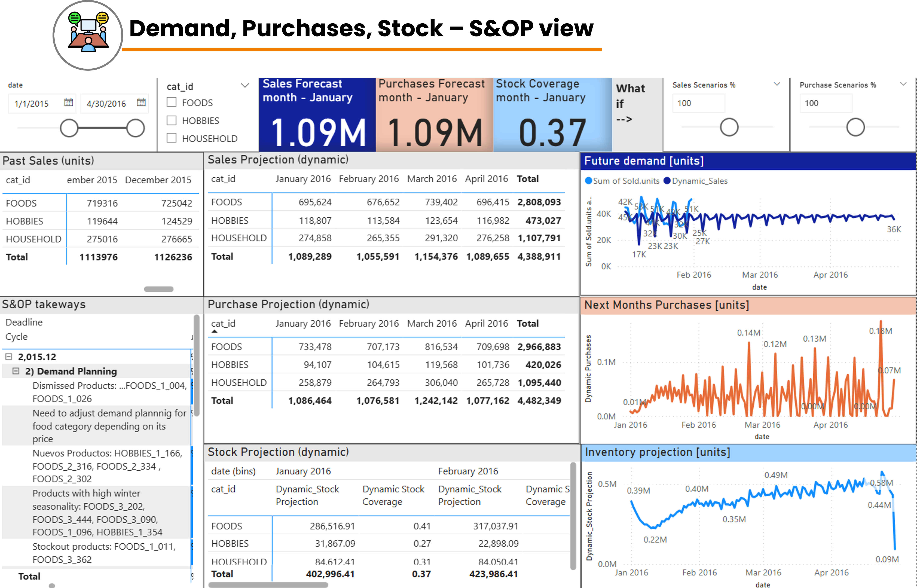Expand the cat_id slicer dropdown chevron

245,85
